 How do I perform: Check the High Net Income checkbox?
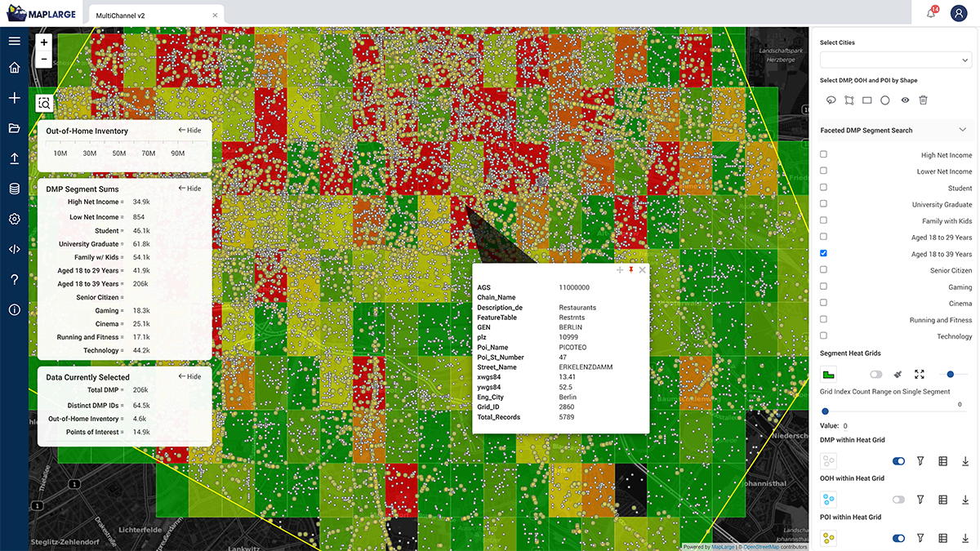823,154
